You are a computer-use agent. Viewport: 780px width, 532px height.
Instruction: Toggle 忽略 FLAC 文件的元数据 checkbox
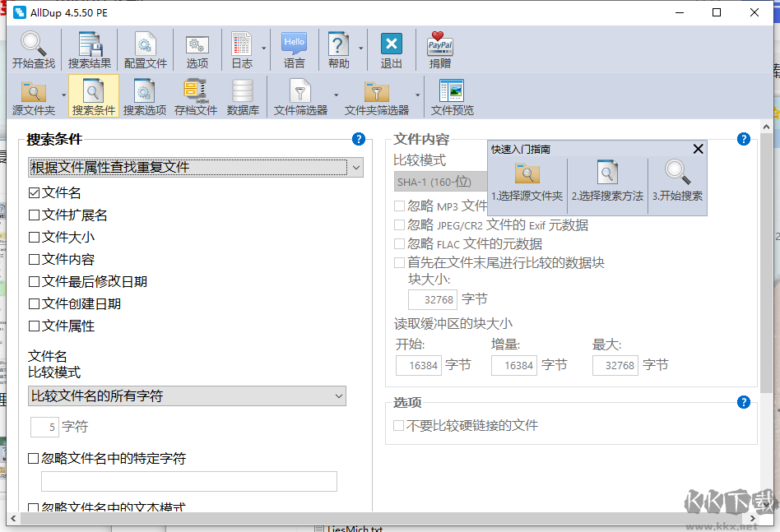click(x=399, y=244)
